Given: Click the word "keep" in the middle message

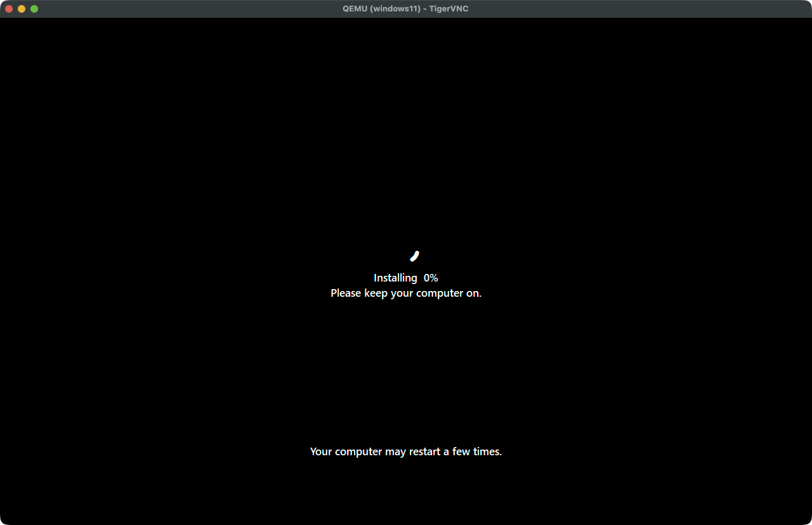Looking at the screenshot, I should point(376,293).
